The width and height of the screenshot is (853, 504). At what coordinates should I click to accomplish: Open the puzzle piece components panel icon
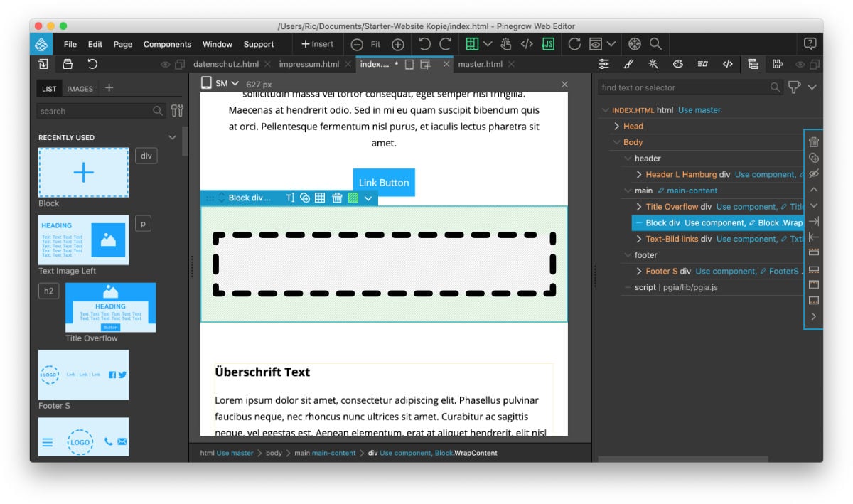click(x=778, y=64)
